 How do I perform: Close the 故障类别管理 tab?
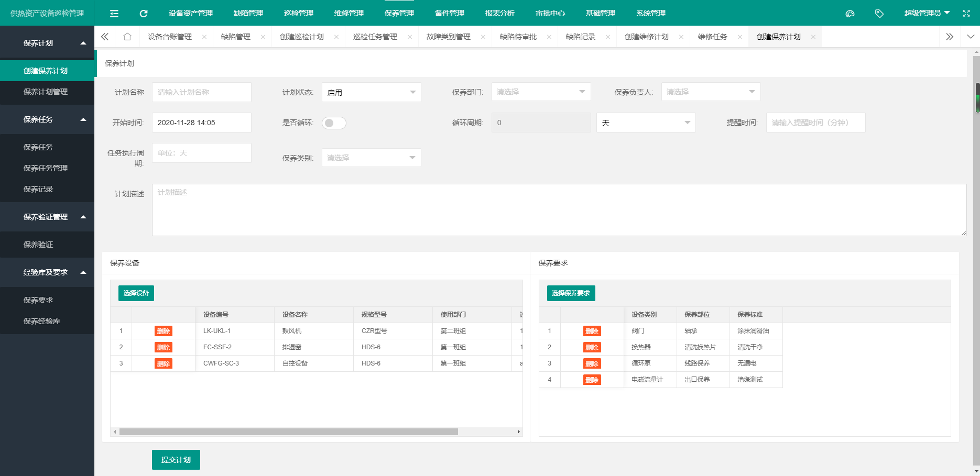[x=483, y=37]
